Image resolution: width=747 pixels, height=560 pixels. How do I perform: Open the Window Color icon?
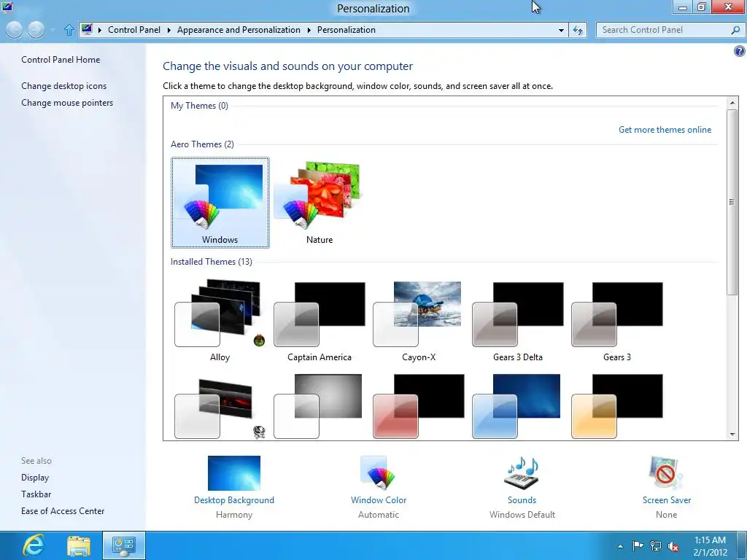tap(379, 472)
